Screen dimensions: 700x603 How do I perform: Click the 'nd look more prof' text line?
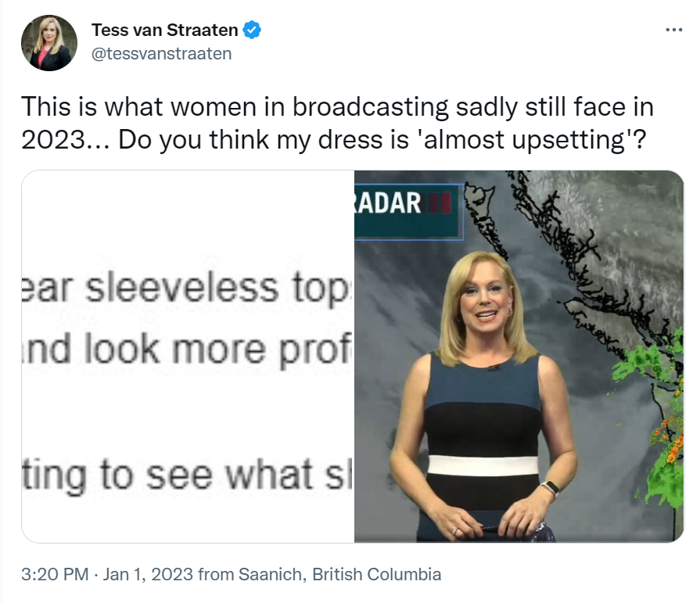point(187,350)
